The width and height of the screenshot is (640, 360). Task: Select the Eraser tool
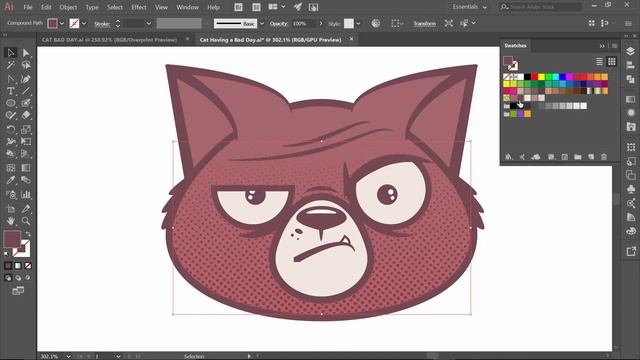(x=26, y=115)
